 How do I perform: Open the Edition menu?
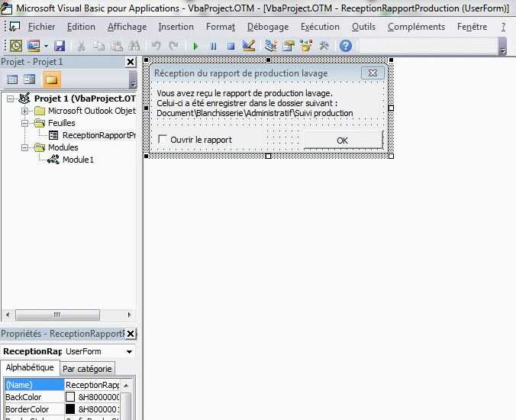81,27
